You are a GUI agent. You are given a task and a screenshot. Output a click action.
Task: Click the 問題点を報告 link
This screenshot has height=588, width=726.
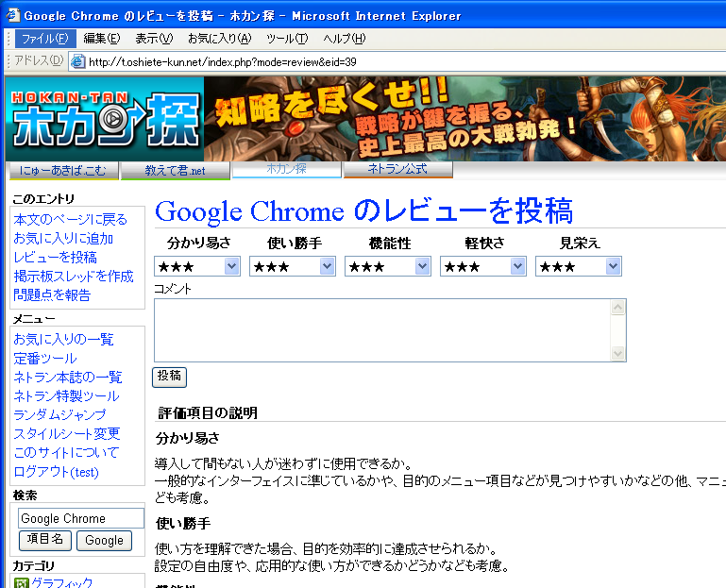[x=52, y=294]
